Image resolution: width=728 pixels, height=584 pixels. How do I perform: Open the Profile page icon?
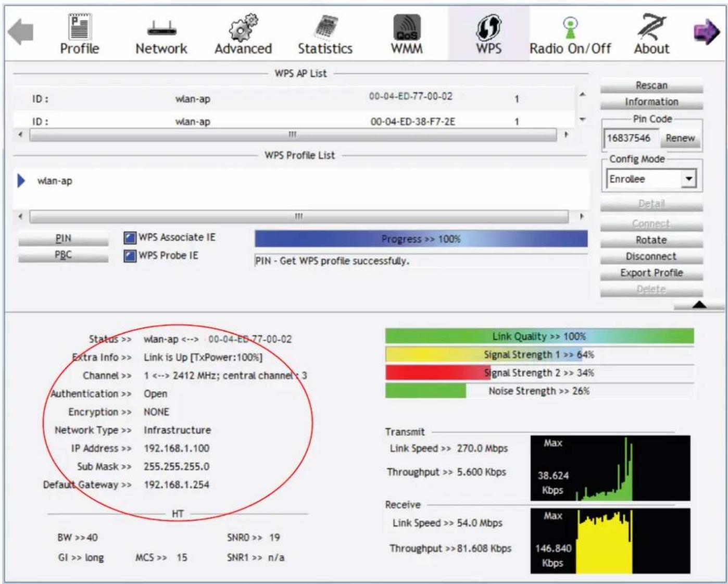click(80, 26)
